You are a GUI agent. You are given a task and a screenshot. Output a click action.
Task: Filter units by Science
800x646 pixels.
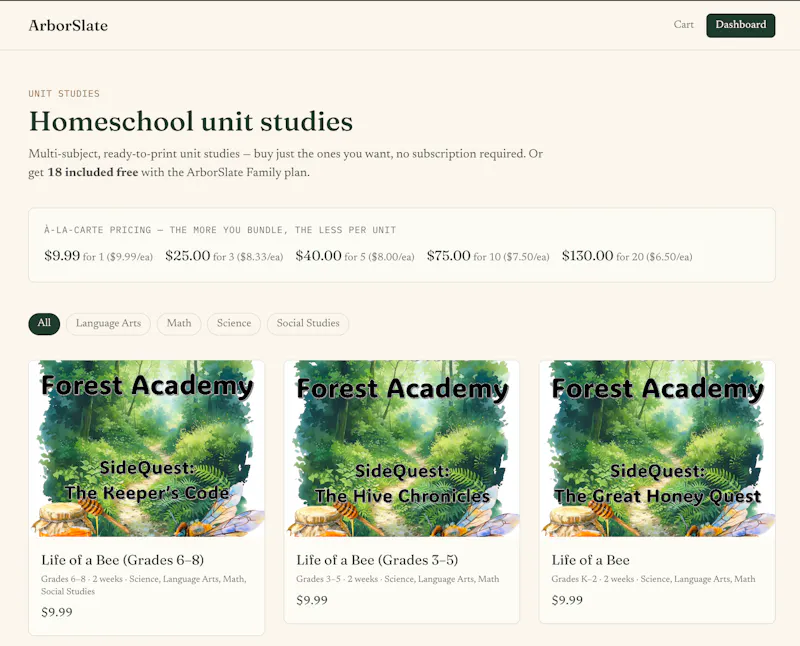[234, 324]
